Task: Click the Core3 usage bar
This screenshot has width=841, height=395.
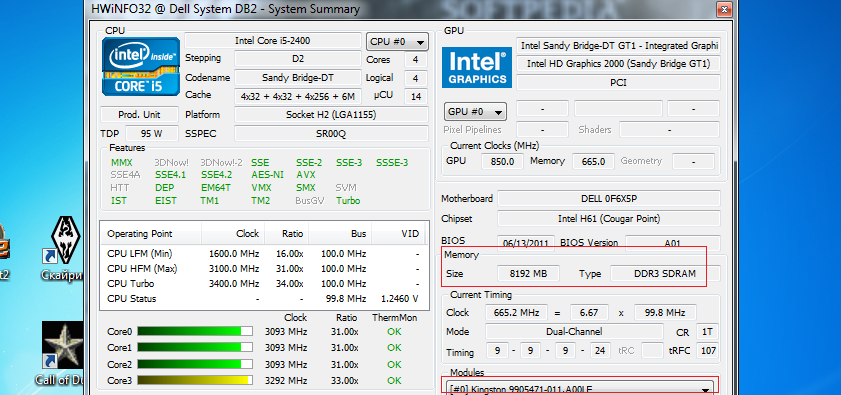Action: (195, 381)
